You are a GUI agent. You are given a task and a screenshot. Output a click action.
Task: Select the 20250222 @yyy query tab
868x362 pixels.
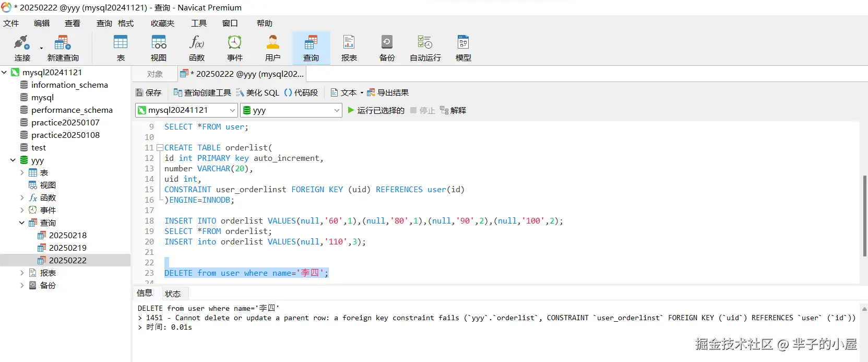point(242,74)
